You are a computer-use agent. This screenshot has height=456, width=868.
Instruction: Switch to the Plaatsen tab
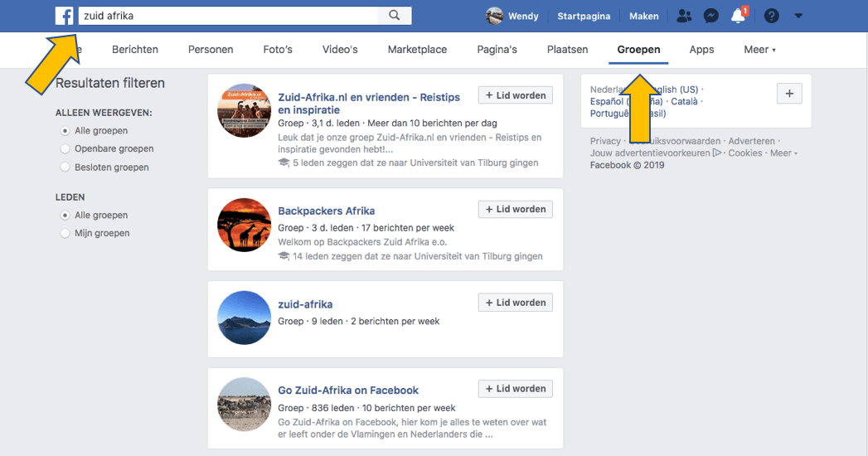point(567,49)
